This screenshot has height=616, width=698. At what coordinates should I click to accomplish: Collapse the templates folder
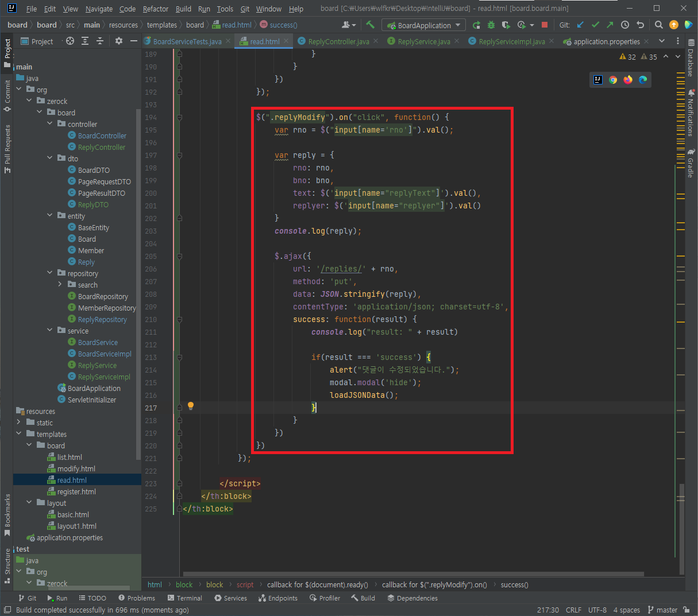tap(19, 434)
